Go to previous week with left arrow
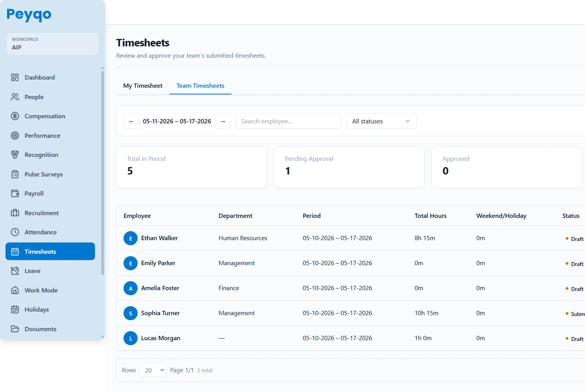This screenshot has width=585, height=392. (131, 121)
